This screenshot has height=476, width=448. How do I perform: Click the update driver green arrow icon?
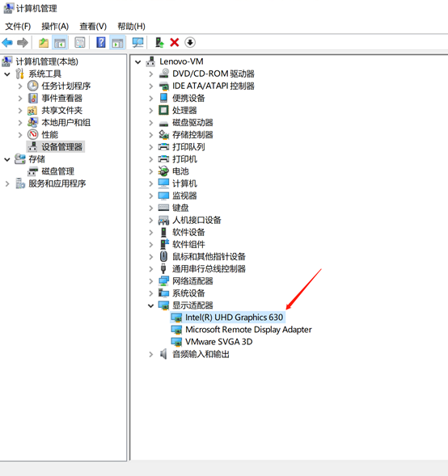(159, 43)
